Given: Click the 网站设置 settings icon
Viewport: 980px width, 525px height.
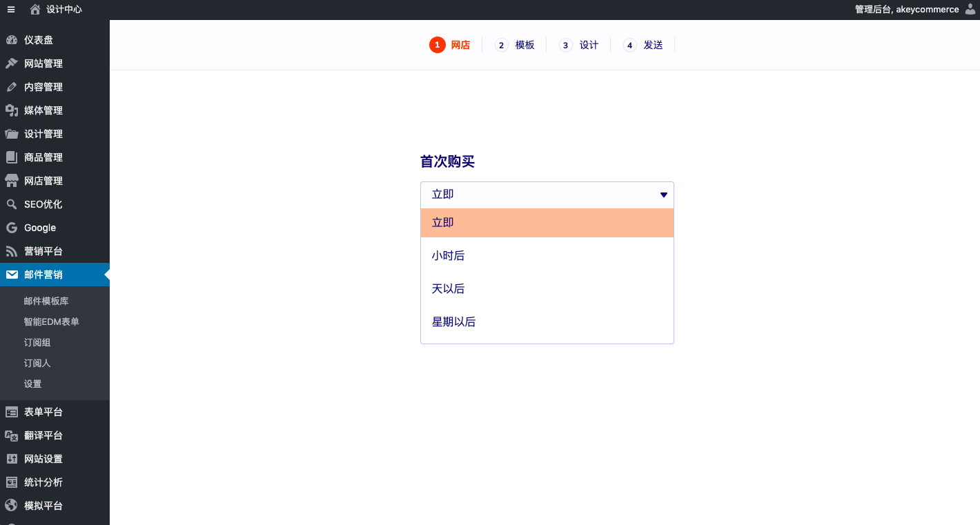Looking at the screenshot, I should coord(12,459).
